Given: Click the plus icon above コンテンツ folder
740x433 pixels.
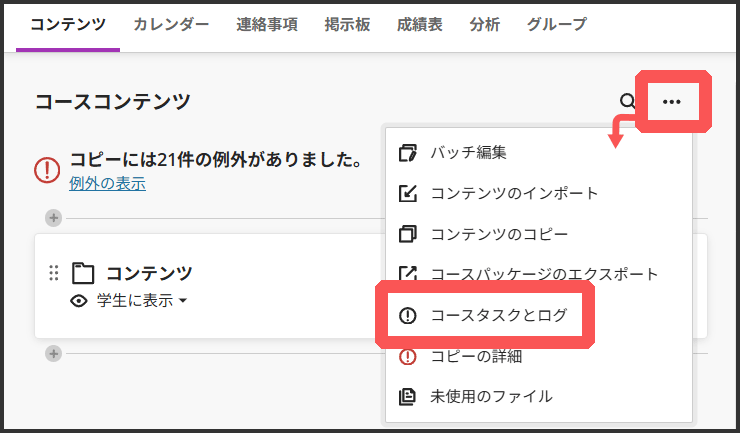Looking at the screenshot, I should [53, 218].
